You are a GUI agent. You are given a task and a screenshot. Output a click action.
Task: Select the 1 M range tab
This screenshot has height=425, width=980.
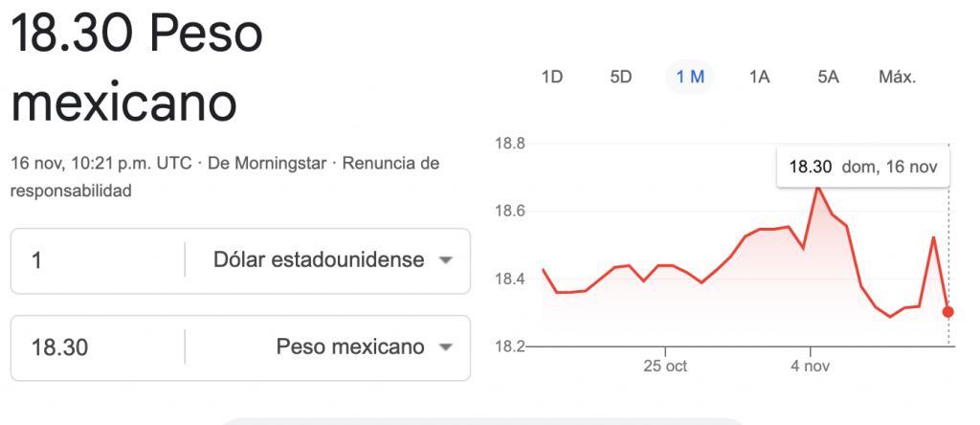coord(690,78)
